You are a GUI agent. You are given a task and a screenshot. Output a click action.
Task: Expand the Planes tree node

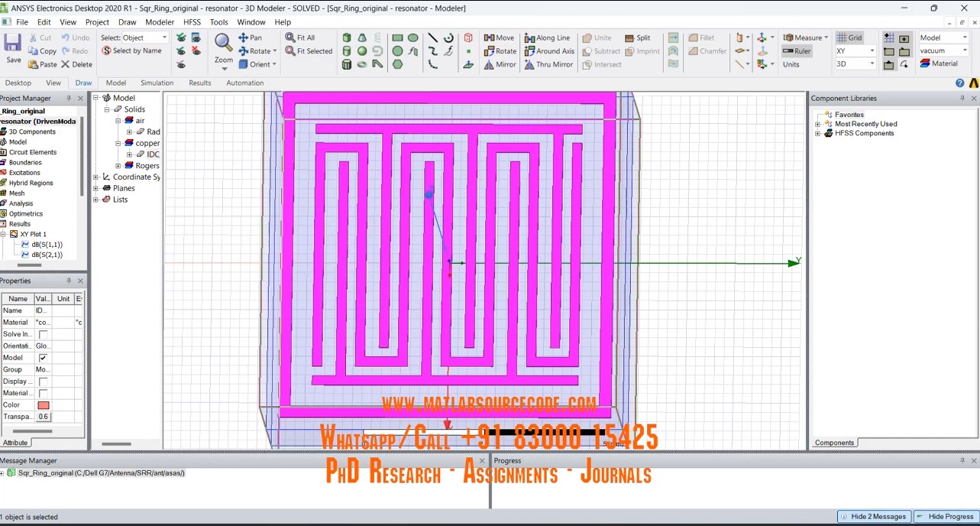pos(96,188)
